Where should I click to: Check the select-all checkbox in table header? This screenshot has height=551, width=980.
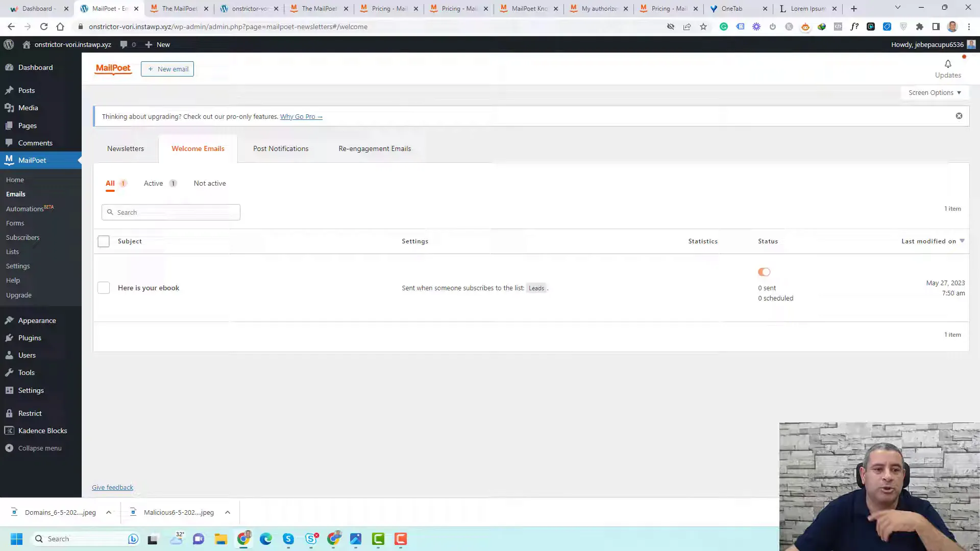coord(104,241)
